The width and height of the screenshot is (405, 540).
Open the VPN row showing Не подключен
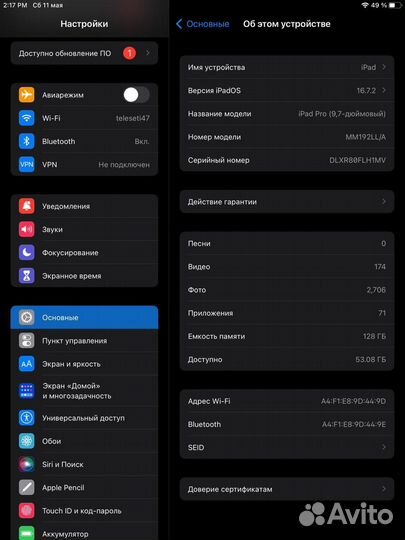pos(84,165)
